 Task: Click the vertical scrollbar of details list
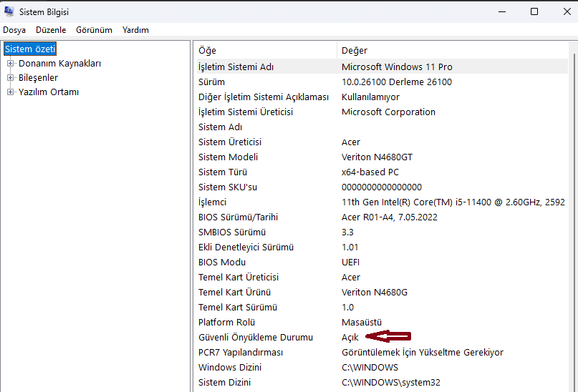pyautogui.click(x=574, y=221)
